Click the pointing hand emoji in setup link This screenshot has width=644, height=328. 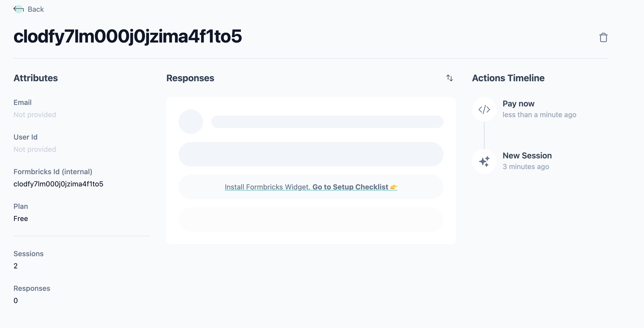394,187
